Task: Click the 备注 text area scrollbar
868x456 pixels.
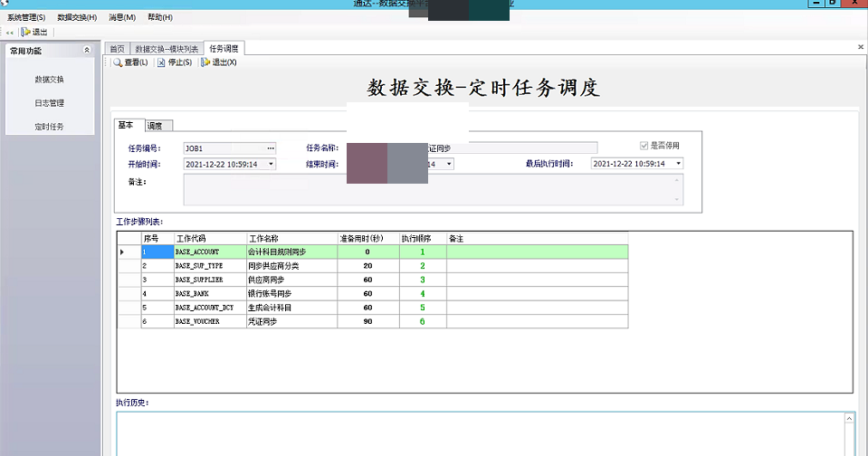Action: click(678, 190)
